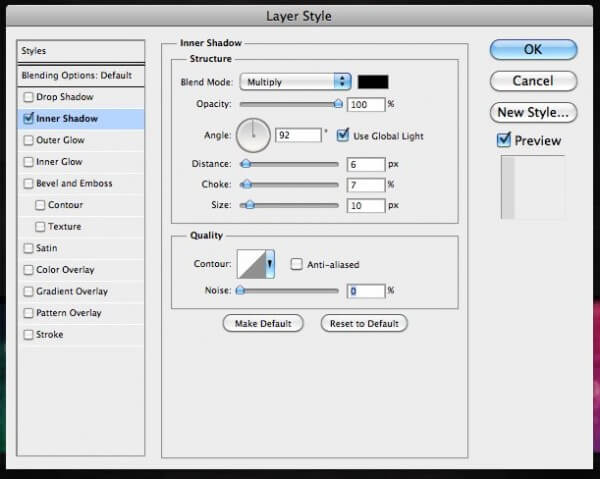Check the Contour sub-option checkbox

point(40,205)
